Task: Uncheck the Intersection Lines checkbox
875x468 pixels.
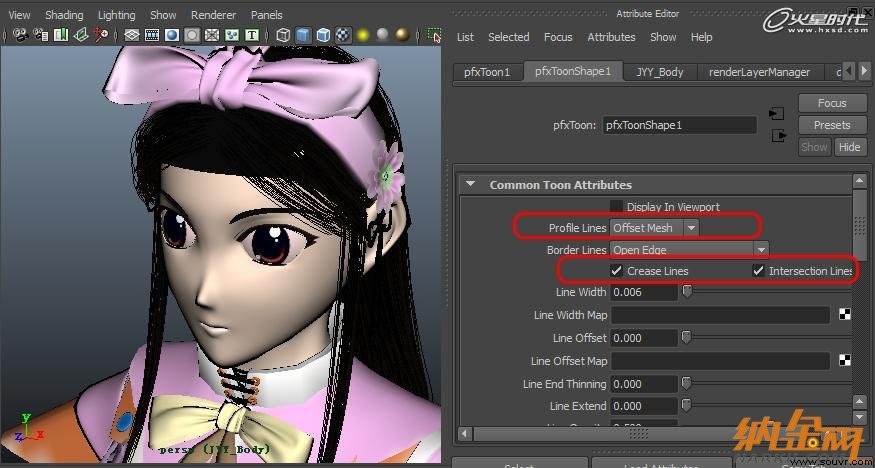Action: pyautogui.click(x=758, y=271)
